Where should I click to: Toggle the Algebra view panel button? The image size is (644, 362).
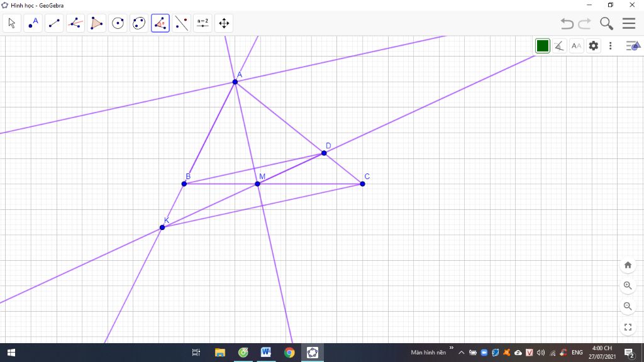tap(633, 45)
